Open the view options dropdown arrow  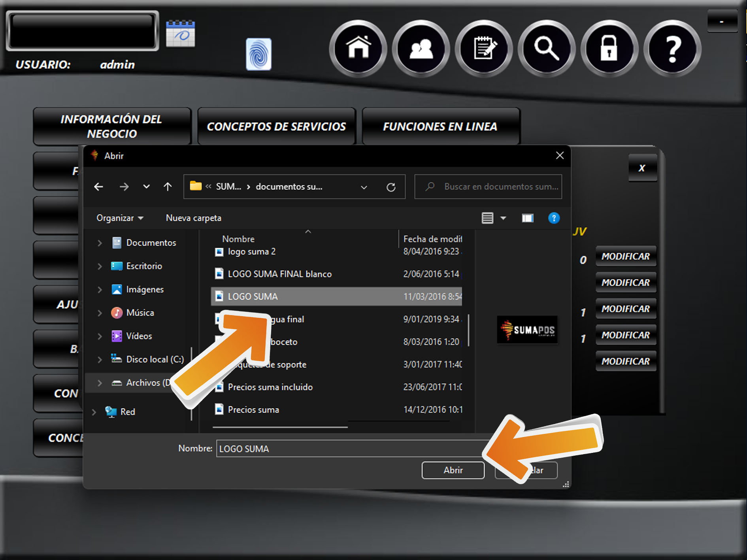click(503, 218)
